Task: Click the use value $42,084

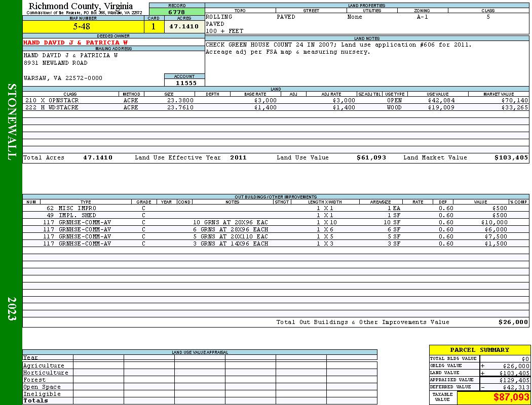Action: (x=441, y=100)
